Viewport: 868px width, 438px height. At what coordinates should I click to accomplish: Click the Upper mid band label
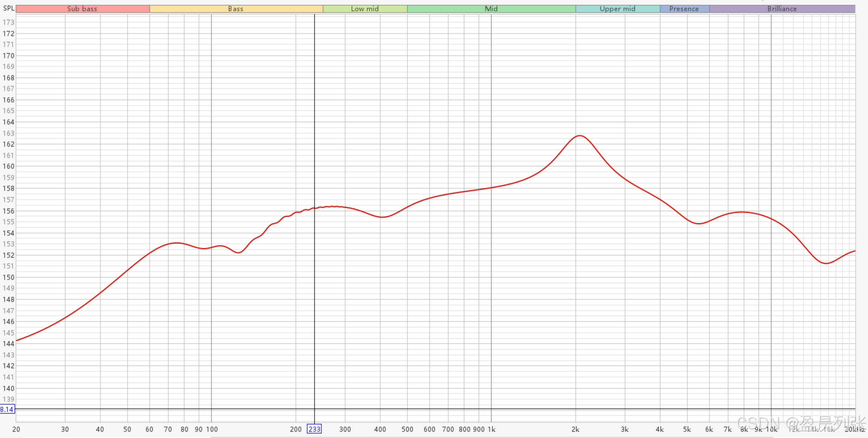pos(617,9)
